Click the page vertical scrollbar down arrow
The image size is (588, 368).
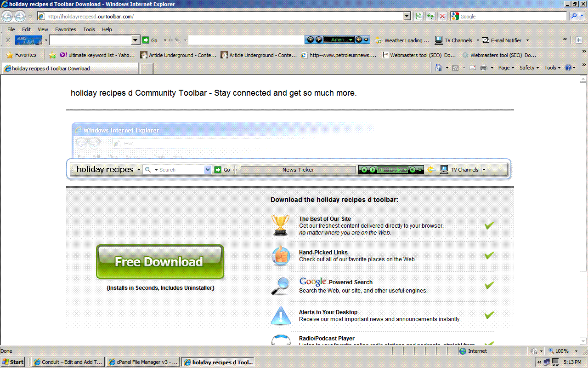pyautogui.click(x=583, y=341)
